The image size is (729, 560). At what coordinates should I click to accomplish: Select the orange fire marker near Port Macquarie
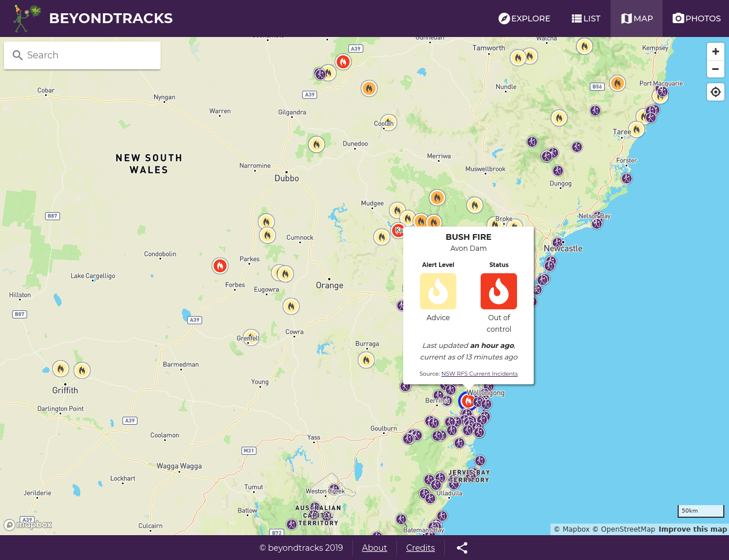618,83
